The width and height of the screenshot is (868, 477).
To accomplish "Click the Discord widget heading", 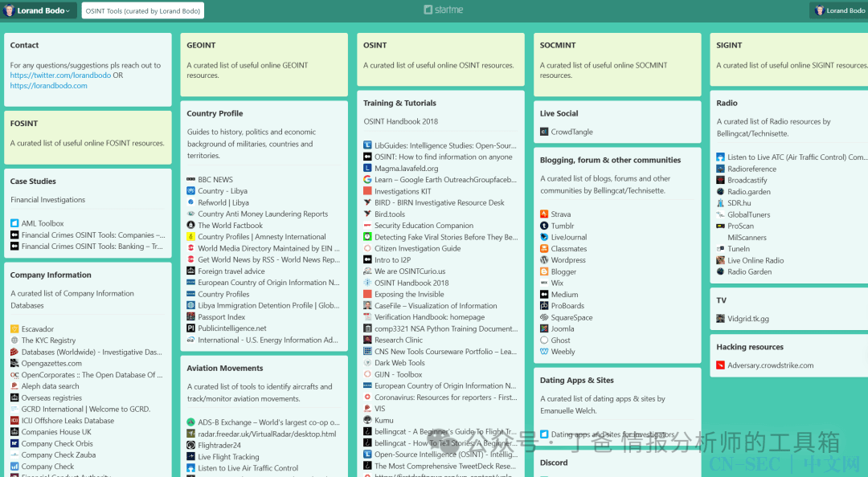I will click(554, 463).
